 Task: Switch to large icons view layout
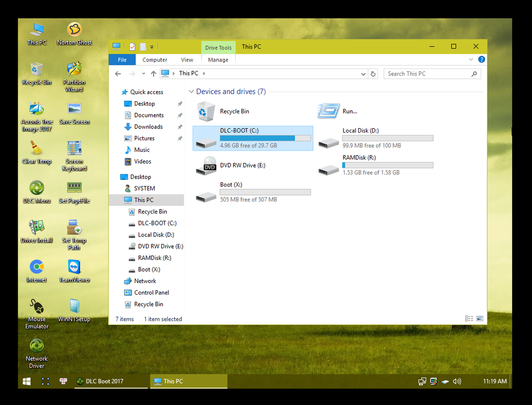click(480, 318)
